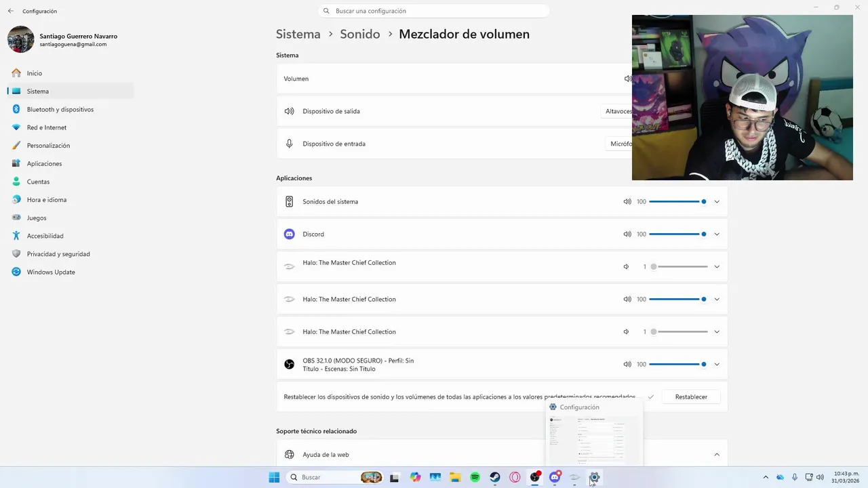The height and width of the screenshot is (488, 868).
Task: Select Juegos in the sidebar
Action: click(71, 218)
